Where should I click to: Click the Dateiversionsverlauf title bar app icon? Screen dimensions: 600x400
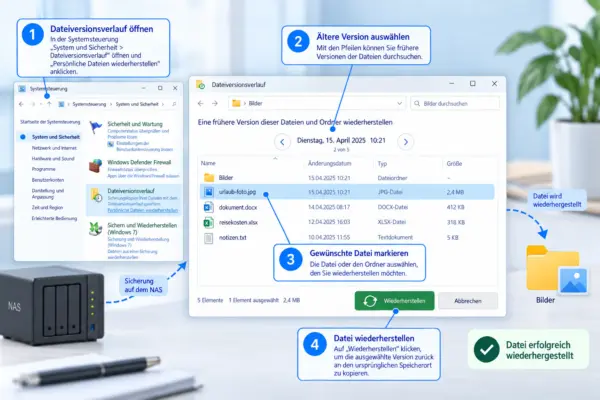coord(201,85)
